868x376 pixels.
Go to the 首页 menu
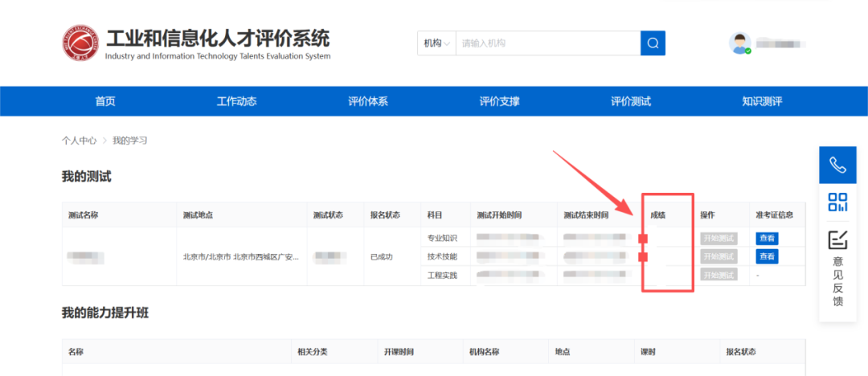(x=105, y=101)
